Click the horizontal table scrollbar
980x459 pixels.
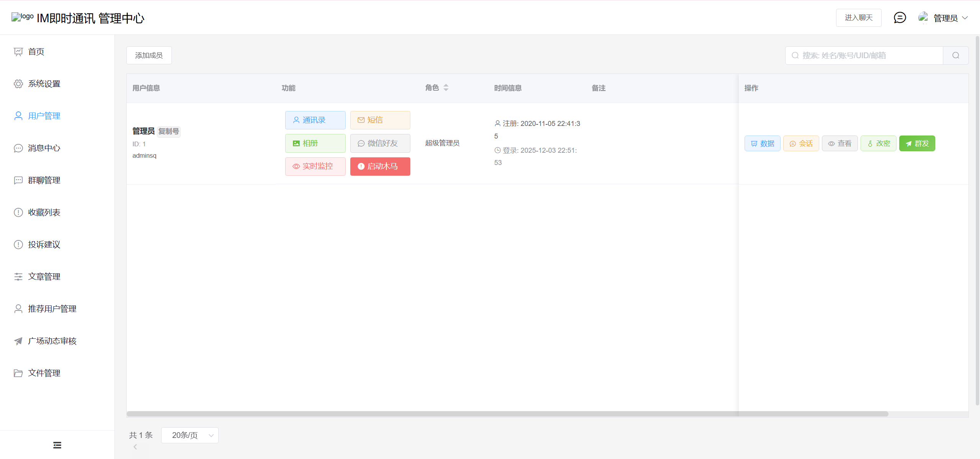click(507, 414)
